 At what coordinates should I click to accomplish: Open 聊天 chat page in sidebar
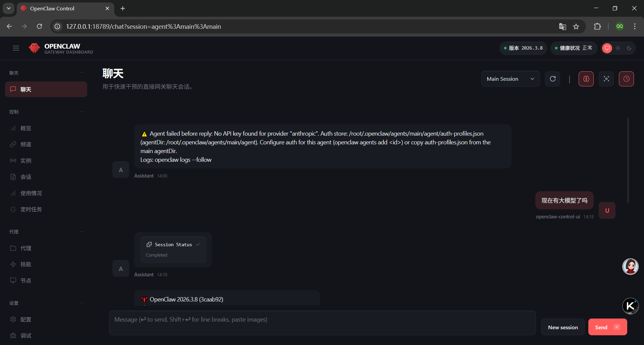click(46, 89)
